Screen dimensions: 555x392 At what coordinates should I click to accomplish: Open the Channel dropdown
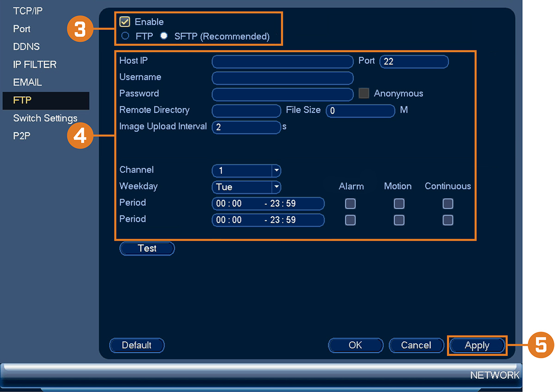tap(247, 171)
